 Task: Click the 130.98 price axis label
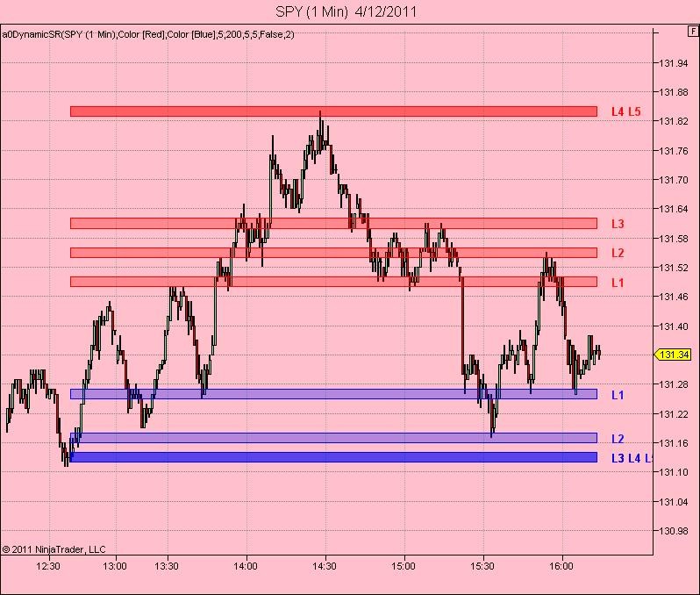coord(674,531)
